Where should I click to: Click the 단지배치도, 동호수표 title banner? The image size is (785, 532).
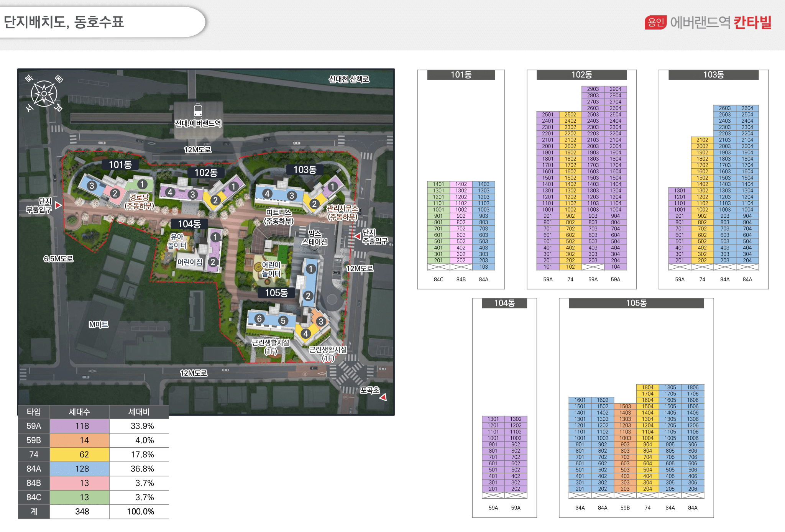64,22
